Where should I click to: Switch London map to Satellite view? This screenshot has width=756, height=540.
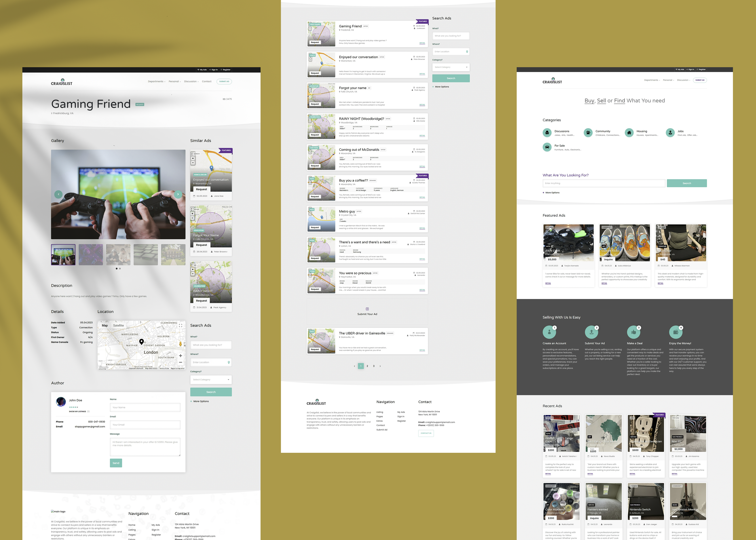tap(118, 326)
